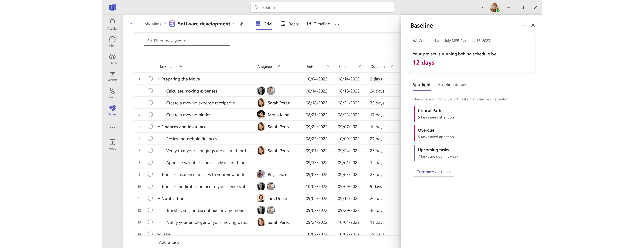Open the Baseline details tab
Viewport: 644px width, 248px height.
(x=453, y=85)
